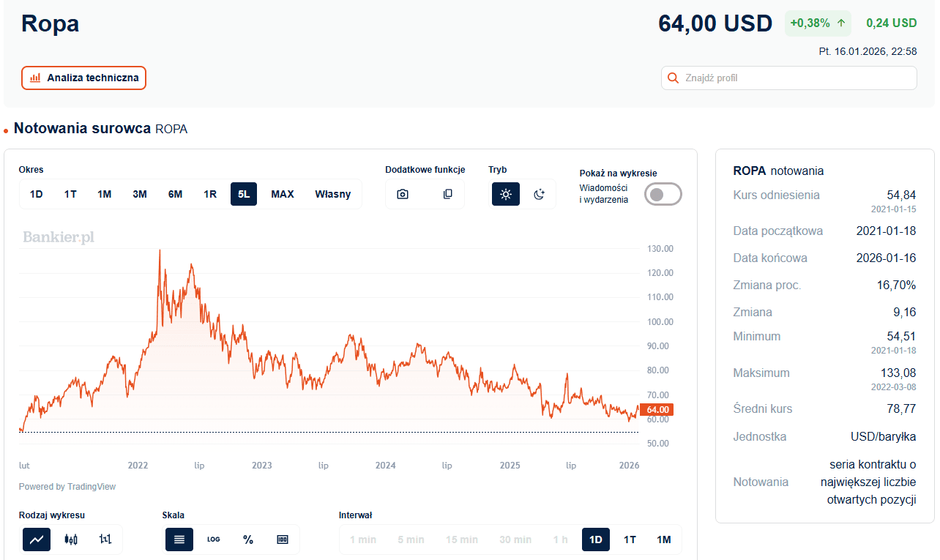Open Analiza techniczna
The width and height of the screenshot is (940, 560).
[x=84, y=78]
